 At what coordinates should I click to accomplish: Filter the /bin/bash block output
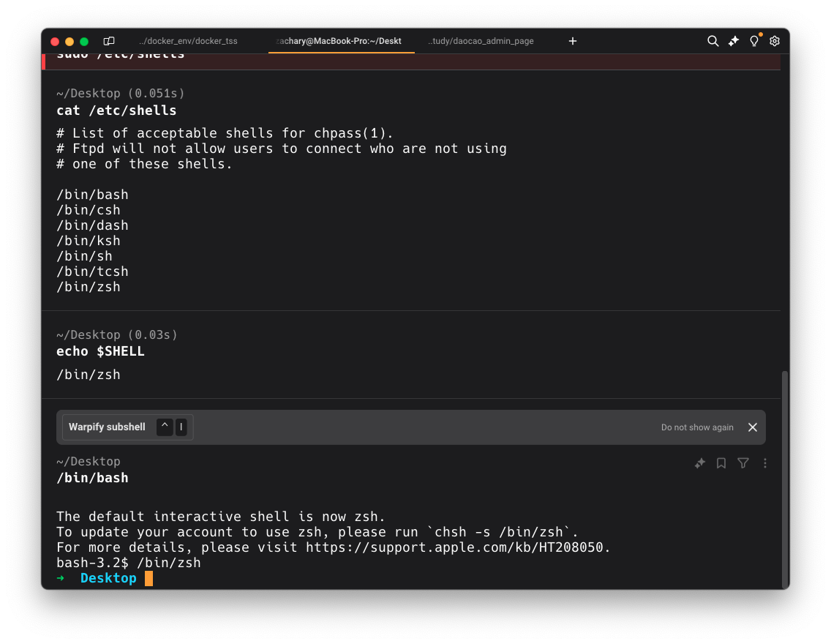tap(743, 463)
